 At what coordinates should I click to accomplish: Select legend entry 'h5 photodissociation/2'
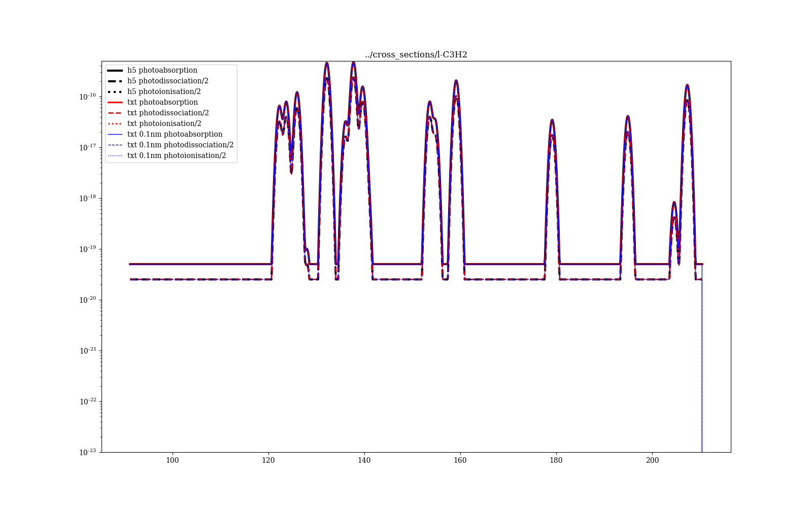pos(168,81)
